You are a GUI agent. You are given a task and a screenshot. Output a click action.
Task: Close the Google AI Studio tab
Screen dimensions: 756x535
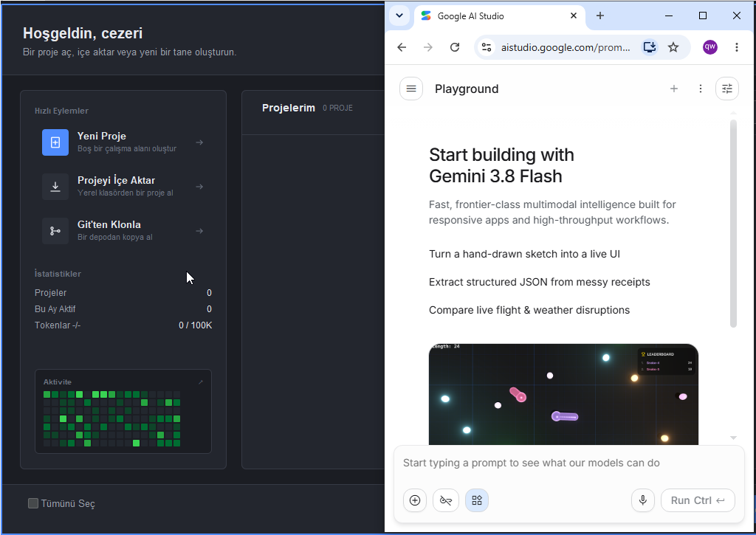574,15
